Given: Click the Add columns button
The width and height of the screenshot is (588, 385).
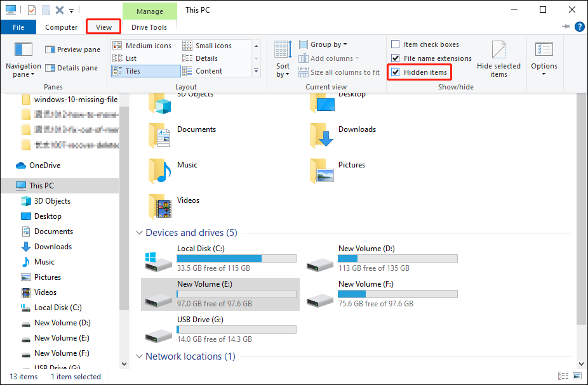Looking at the screenshot, I should pyautogui.click(x=330, y=58).
